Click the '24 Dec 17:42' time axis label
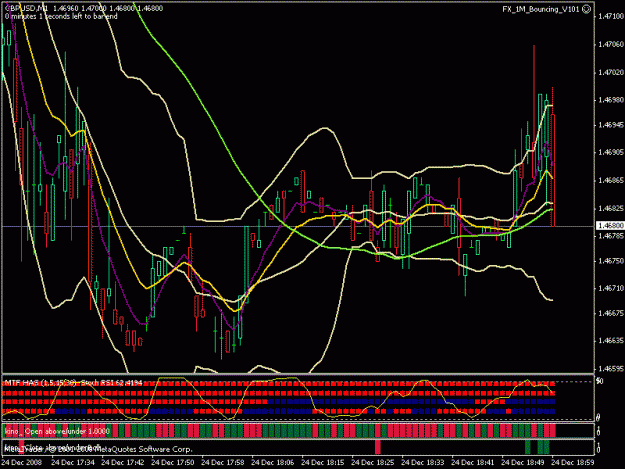 [123, 463]
